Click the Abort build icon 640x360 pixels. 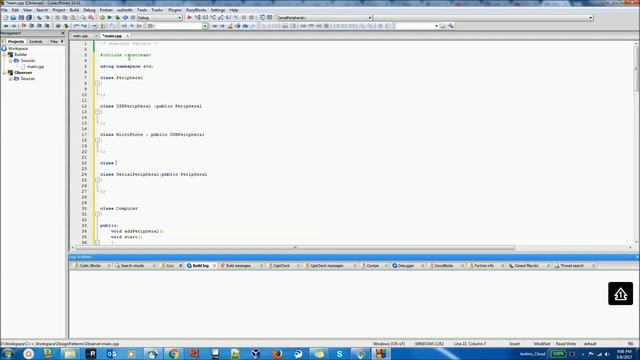133,18
